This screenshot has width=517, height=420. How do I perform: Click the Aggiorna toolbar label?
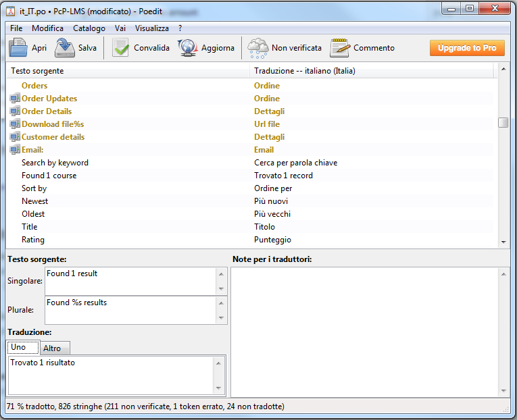click(218, 48)
